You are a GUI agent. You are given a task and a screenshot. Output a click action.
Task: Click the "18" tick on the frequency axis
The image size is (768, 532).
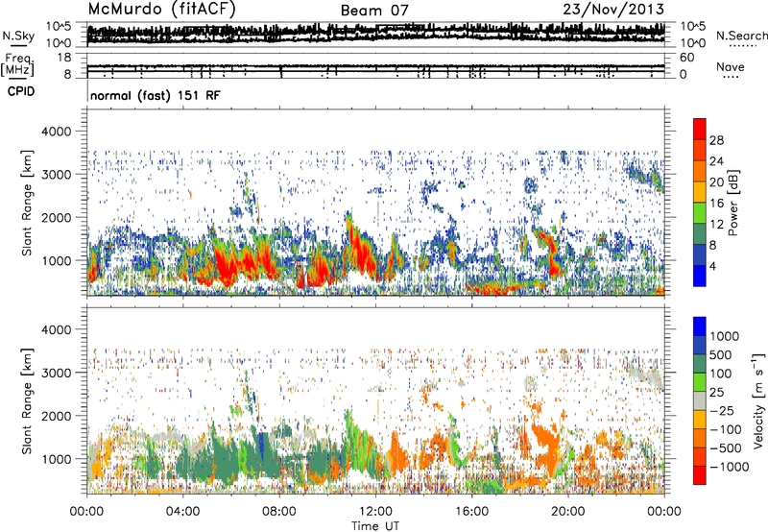coord(64,58)
